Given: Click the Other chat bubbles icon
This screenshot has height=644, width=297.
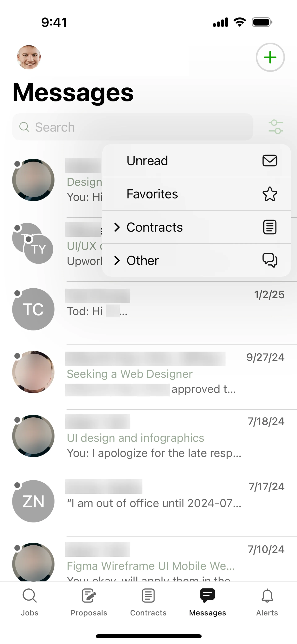Looking at the screenshot, I should click(x=269, y=260).
